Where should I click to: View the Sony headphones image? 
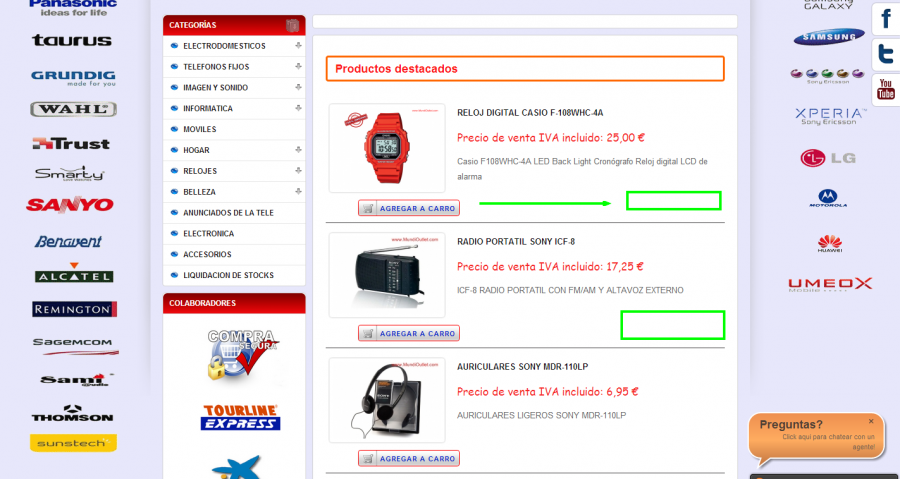click(387, 400)
